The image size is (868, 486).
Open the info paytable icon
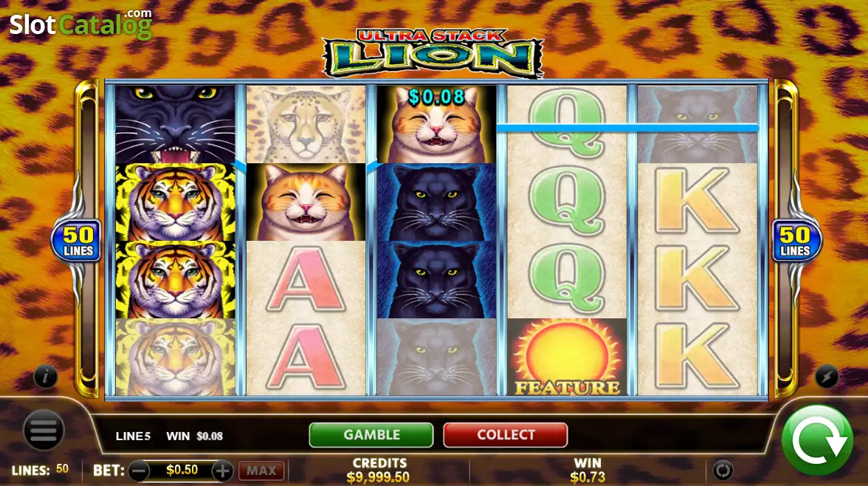point(46,377)
